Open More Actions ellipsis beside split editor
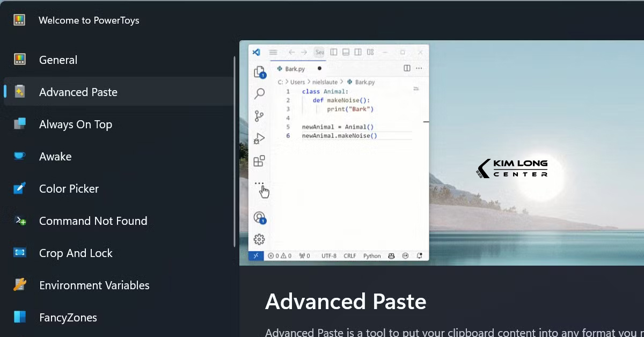The width and height of the screenshot is (644, 337). (x=419, y=68)
